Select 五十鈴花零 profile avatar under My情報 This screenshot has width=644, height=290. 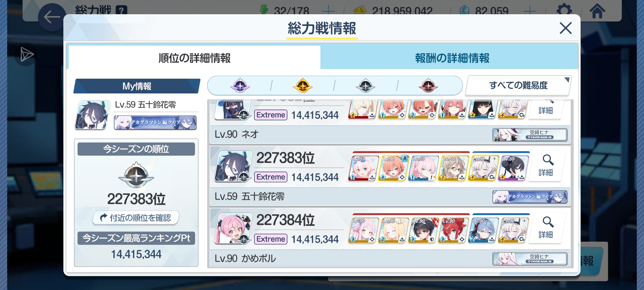(x=93, y=115)
